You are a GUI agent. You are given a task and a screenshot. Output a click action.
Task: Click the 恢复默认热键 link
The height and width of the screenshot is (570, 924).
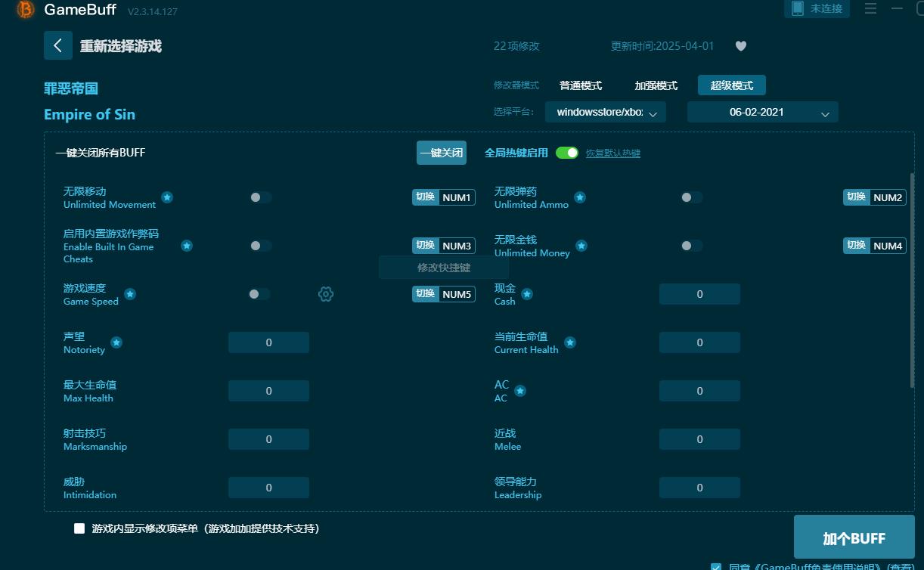613,153
